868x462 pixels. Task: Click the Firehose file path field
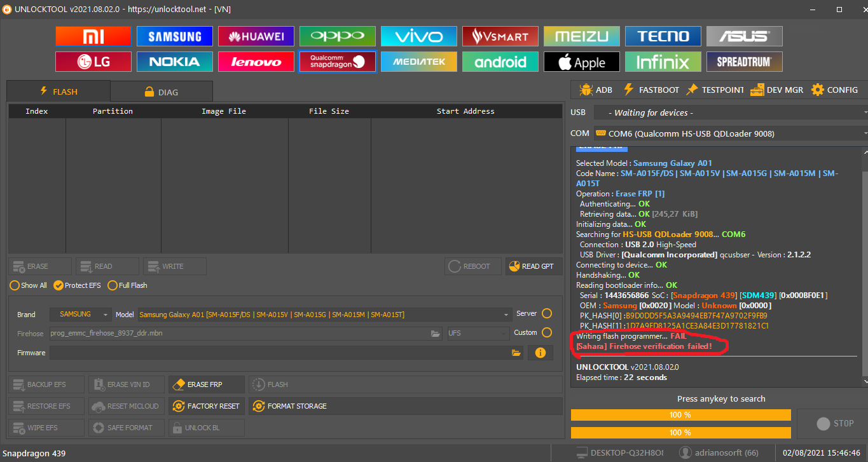(239, 333)
